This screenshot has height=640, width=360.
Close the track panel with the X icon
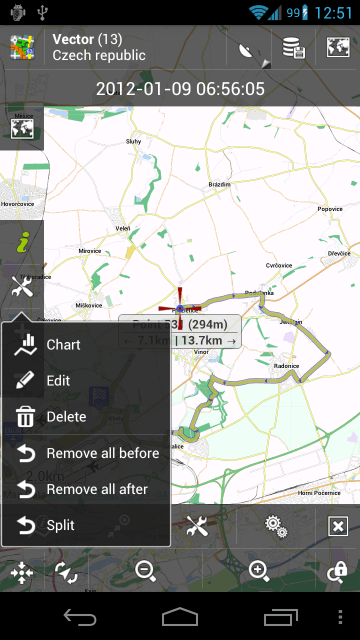[x=338, y=527]
